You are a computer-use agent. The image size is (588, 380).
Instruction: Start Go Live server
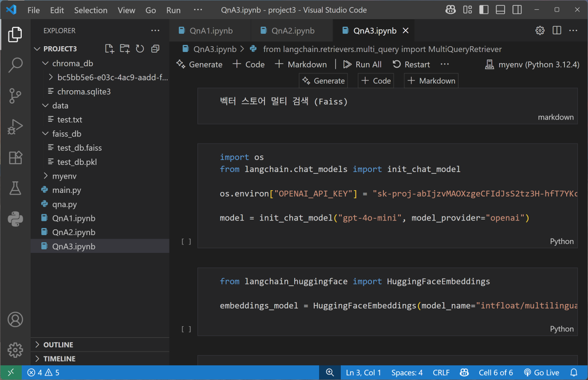pyautogui.click(x=541, y=373)
